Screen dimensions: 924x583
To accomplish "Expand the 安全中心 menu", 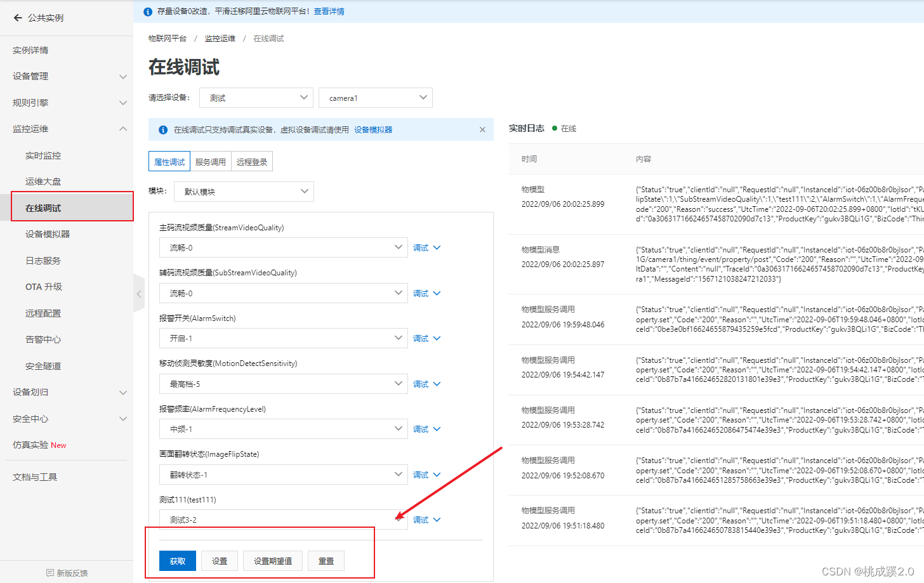I will [x=123, y=419].
